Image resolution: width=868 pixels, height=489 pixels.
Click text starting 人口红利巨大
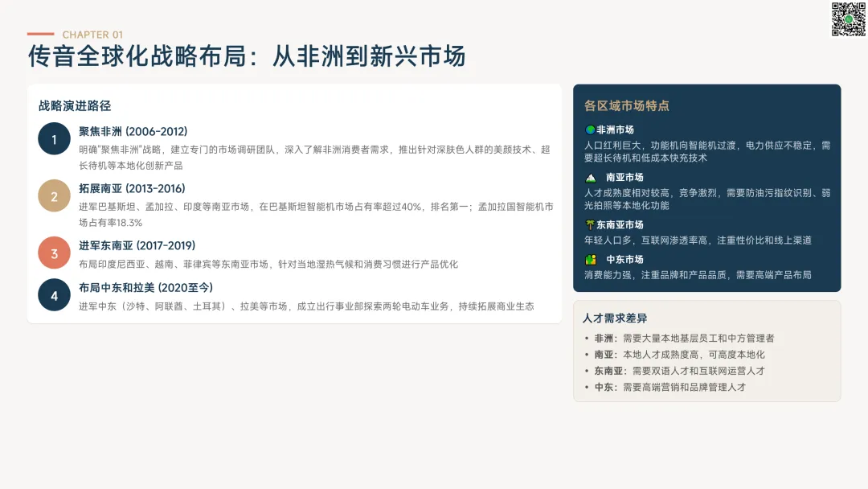click(707, 152)
